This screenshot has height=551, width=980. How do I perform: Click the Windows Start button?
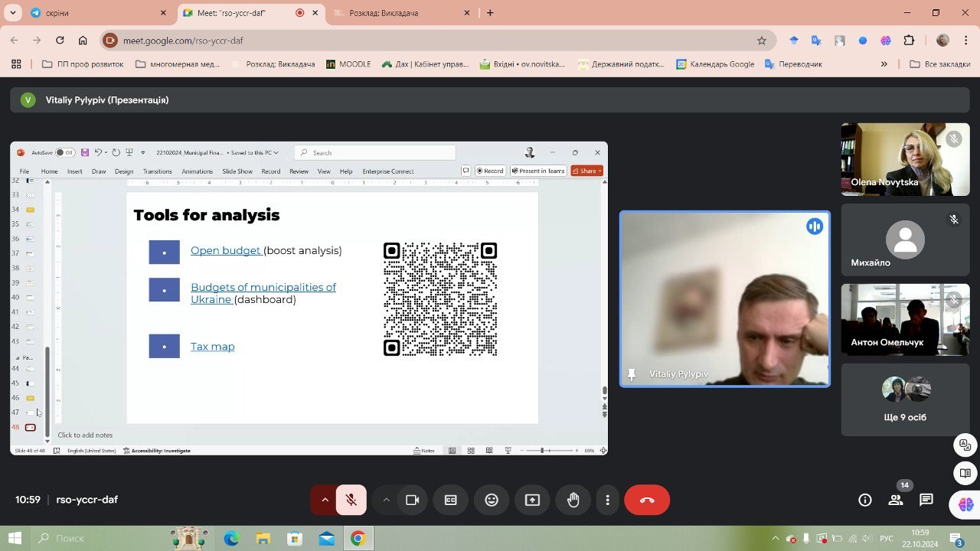[15, 539]
